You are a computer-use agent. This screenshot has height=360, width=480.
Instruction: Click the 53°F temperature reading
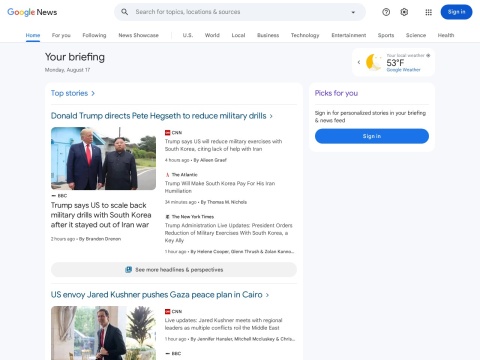(x=395, y=63)
